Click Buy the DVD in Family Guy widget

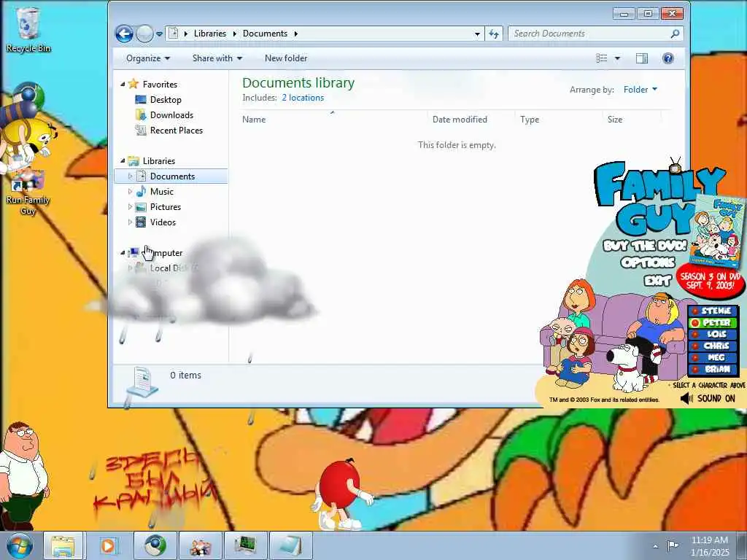coord(646,246)
